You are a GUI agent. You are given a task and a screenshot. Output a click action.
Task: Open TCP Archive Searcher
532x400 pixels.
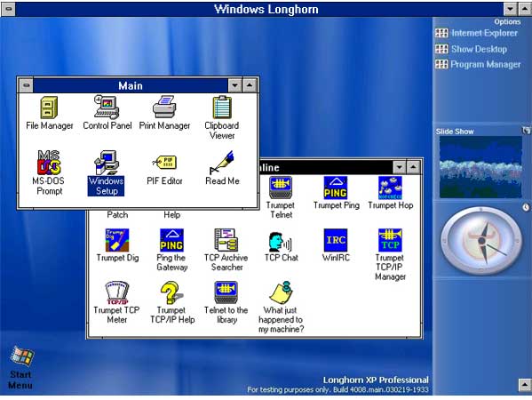226,250
